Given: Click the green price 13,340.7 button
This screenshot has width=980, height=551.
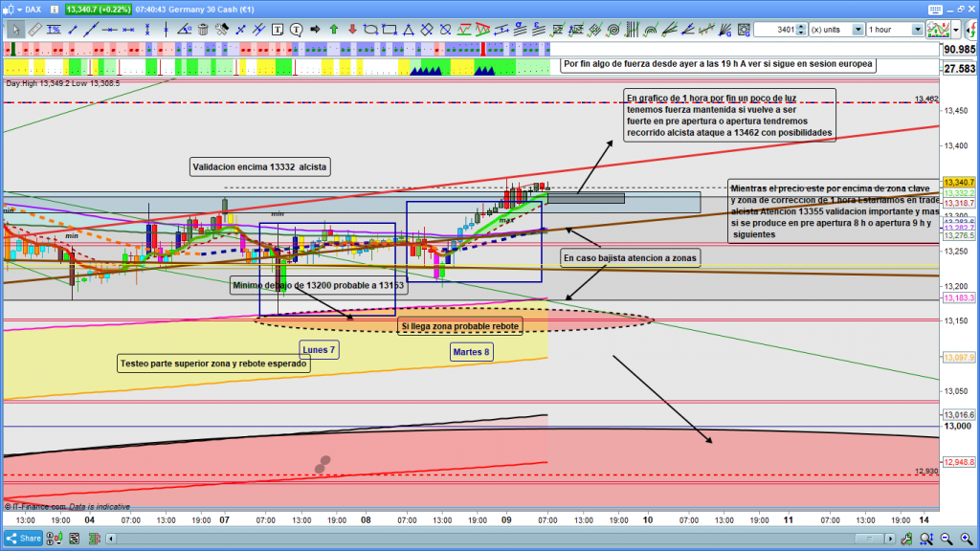Looking at the screenshot, I should click(99, 9).
